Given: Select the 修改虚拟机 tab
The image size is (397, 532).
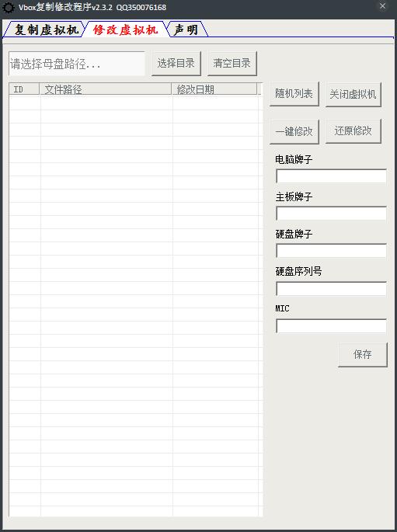Looking at the screenshot, I should (x=125, y=30).
